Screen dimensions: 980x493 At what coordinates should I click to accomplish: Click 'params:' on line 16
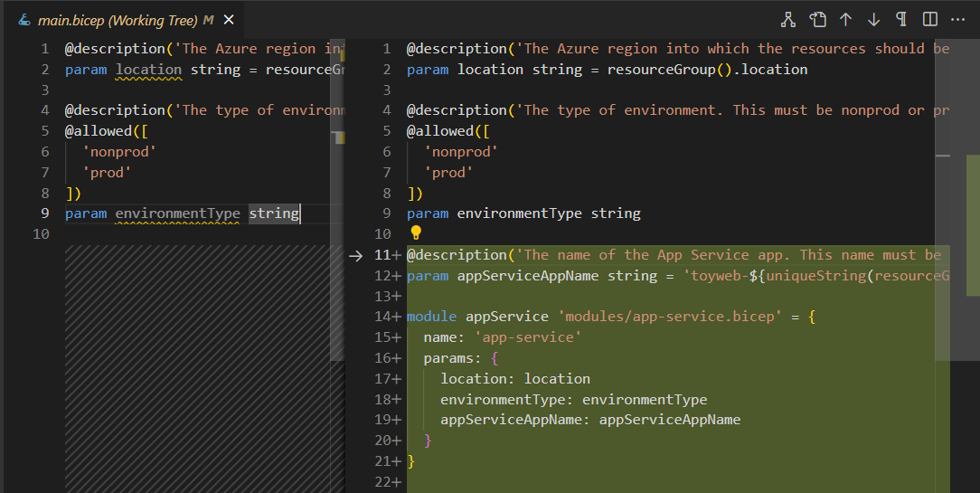tap(452, 358)
